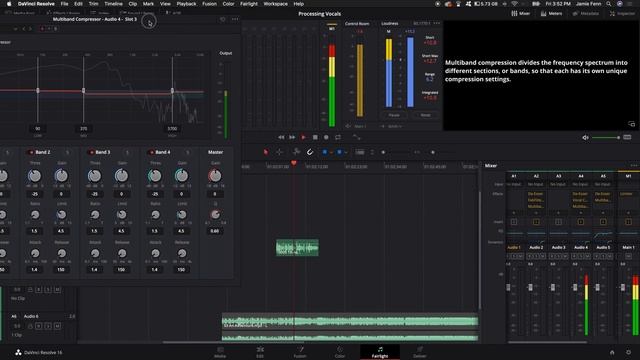Solo Band 2 with its S button
The image size is (640, 360).
pos(67,152)
